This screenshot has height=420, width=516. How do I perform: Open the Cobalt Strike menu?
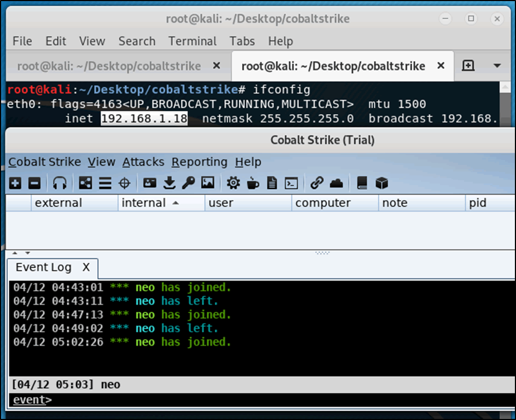(x=44, y=162)
